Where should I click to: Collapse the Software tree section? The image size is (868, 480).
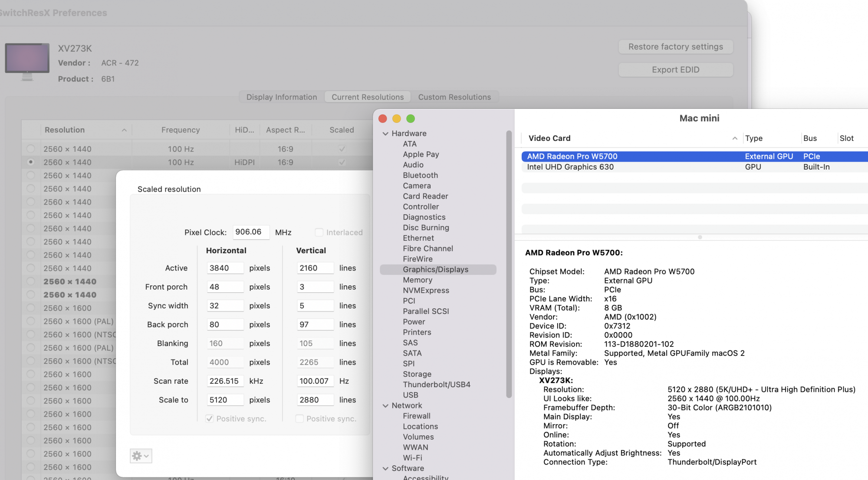[x=385, y=469]
